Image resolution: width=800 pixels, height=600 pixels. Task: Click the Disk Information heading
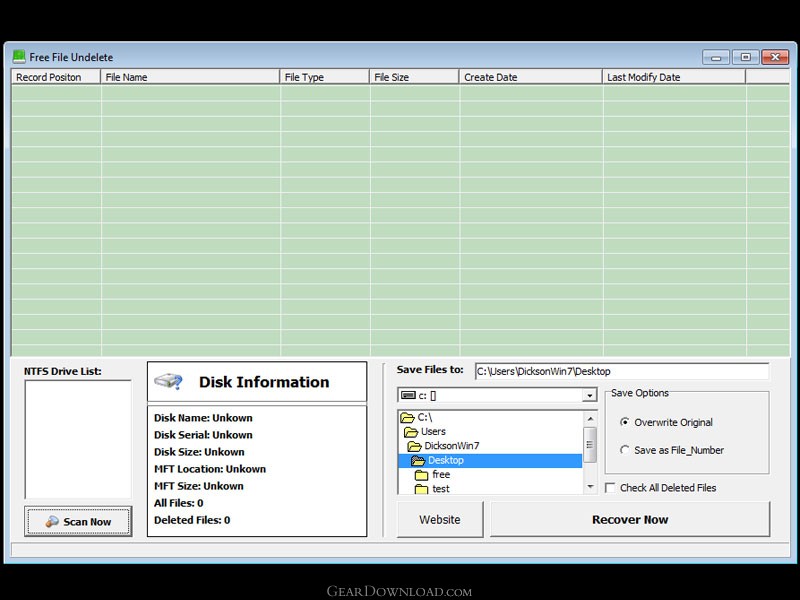coord(264,382)
